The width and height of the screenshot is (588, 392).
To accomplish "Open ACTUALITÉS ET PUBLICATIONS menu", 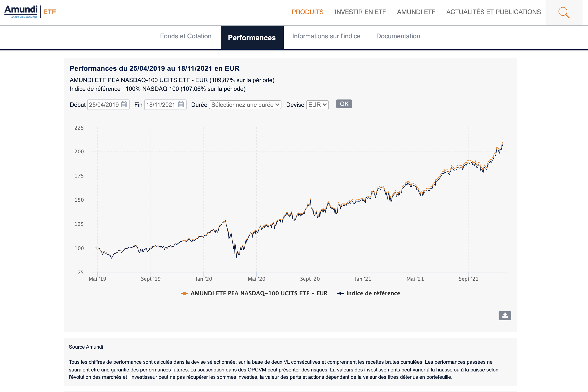I will click(x=493, y=12).
